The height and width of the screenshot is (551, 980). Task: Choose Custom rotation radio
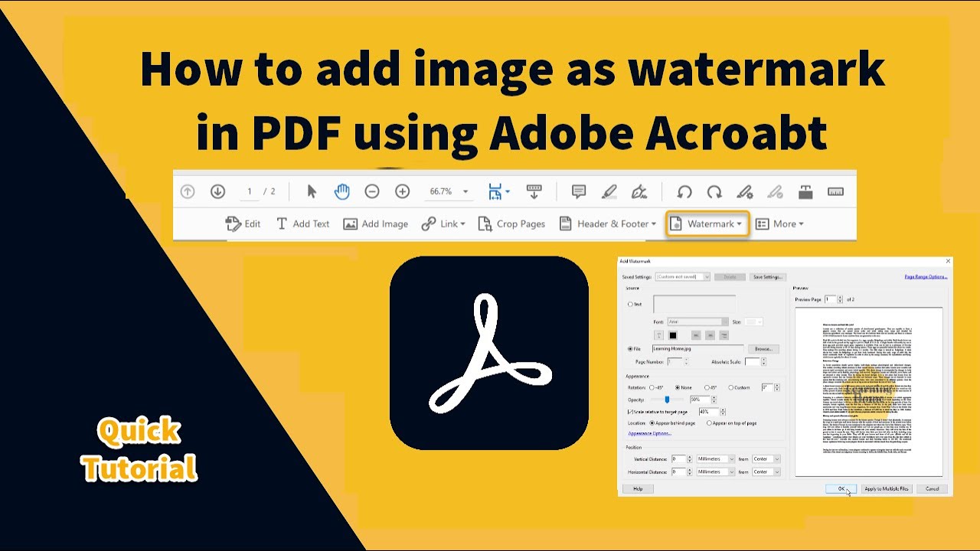[x=731, y=387]
